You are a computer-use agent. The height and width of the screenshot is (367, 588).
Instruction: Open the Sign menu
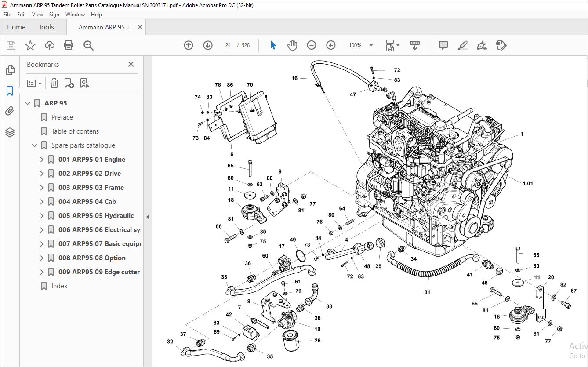click(x=54, y=15)
